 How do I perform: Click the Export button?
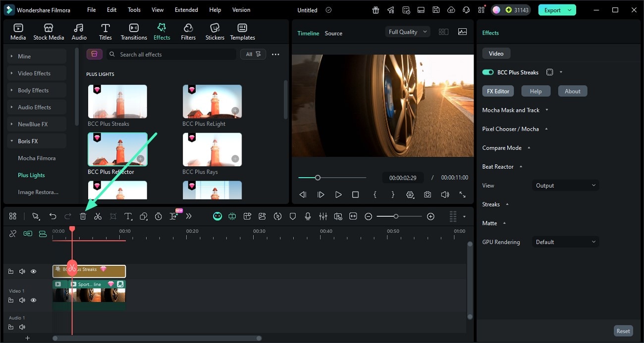click(552, 10)
